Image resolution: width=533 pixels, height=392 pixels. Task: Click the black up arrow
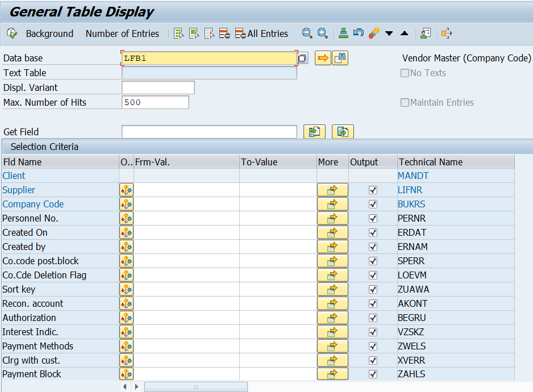coord(405,33)
